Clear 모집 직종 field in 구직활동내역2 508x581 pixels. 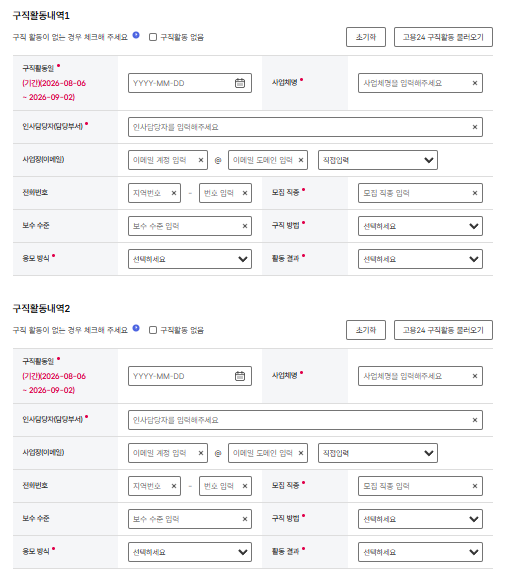[475, 486]
